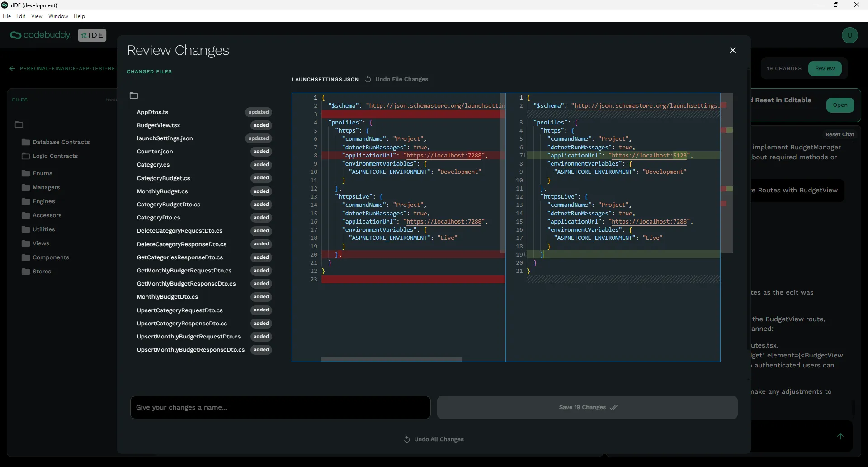Expand Views folder

[35, 243]
